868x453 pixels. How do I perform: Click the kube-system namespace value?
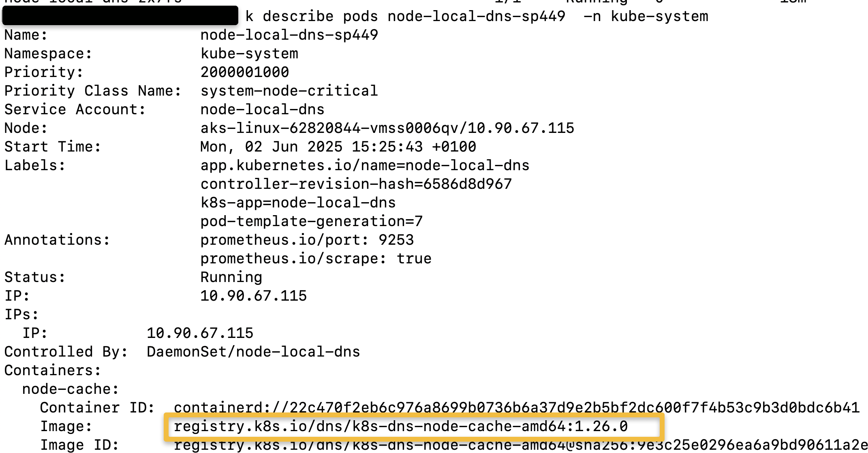point(249,53)
